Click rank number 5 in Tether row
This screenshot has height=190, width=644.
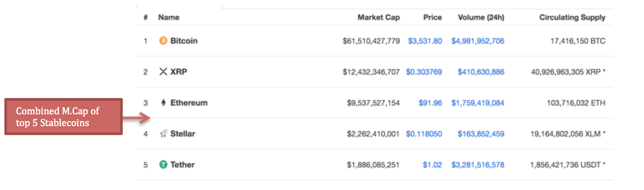tap(145, 165)
